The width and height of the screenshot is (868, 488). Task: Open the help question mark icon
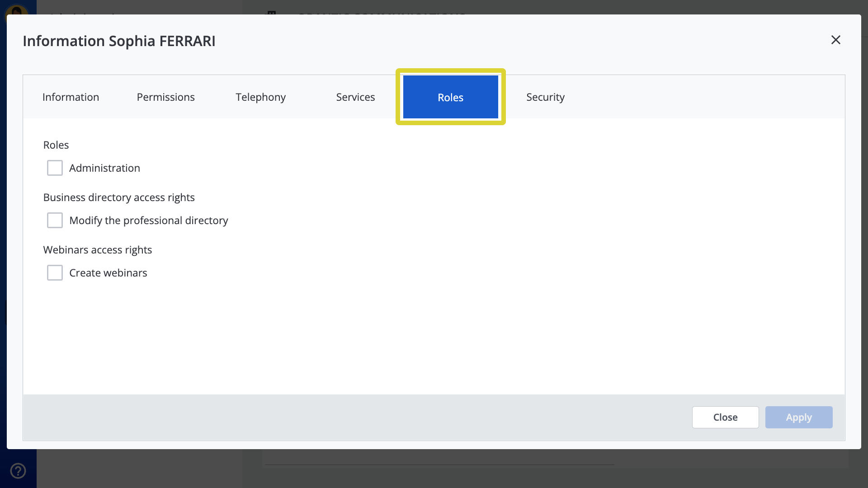click(x=18, y=470)
